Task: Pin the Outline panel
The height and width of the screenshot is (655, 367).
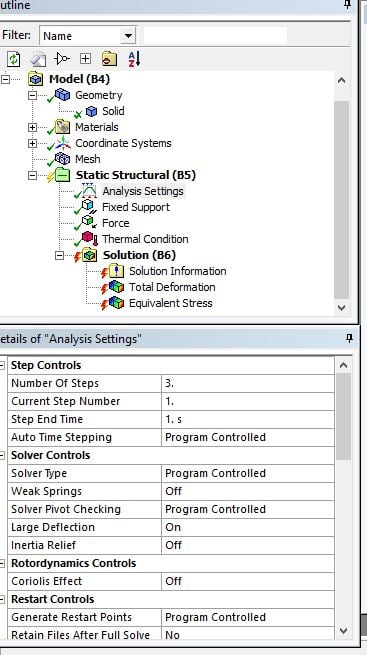Action: pyautogui.click(x=347, y=5)
